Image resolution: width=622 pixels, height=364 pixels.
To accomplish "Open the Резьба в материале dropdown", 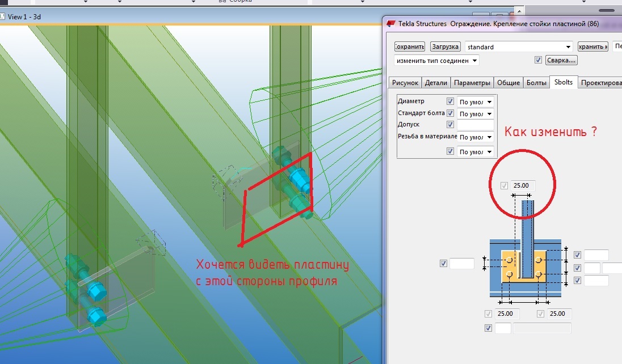I will pyautogui.click(x=476, y=137).
